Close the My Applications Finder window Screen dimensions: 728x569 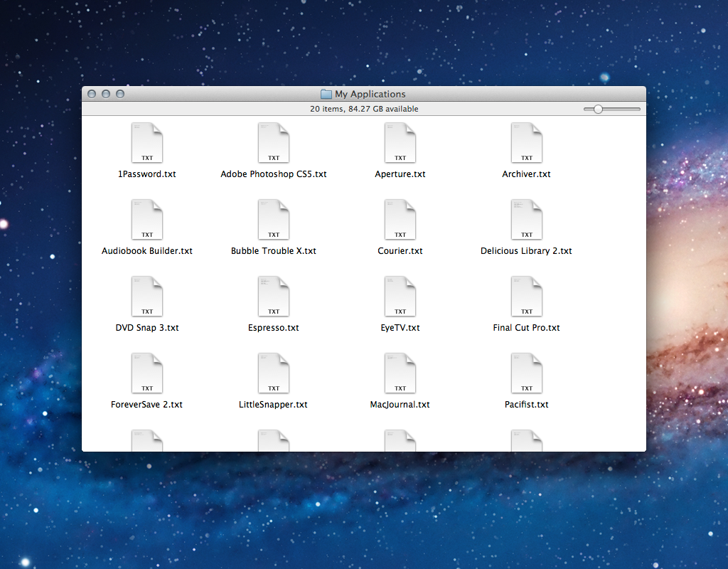point(92,94)
